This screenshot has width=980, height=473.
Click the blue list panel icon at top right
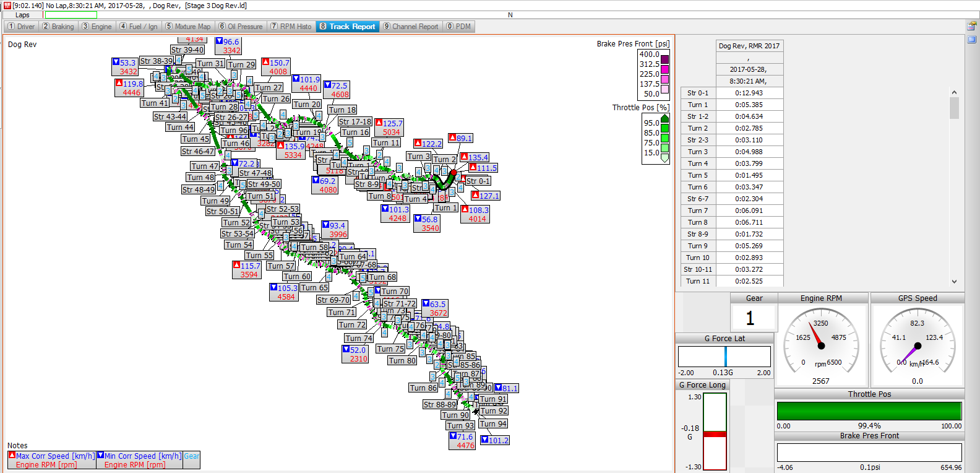point(971,39)
